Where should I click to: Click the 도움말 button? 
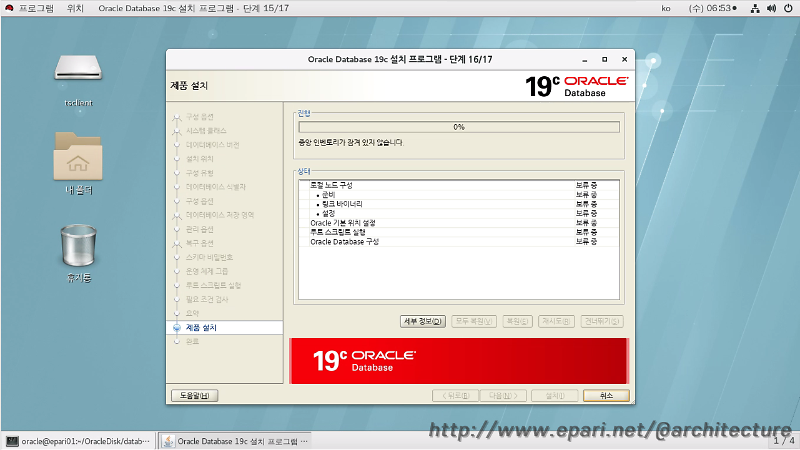tap(194, 395)
